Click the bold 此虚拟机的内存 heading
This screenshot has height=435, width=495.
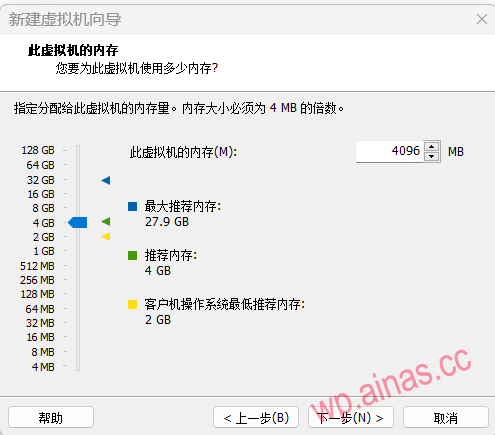click(73, 51)
